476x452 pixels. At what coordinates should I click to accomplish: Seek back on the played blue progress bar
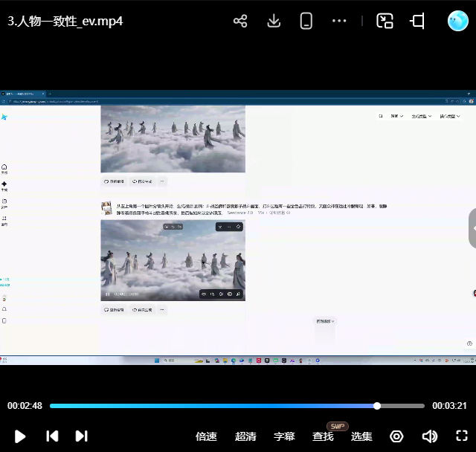pos(213,406)
